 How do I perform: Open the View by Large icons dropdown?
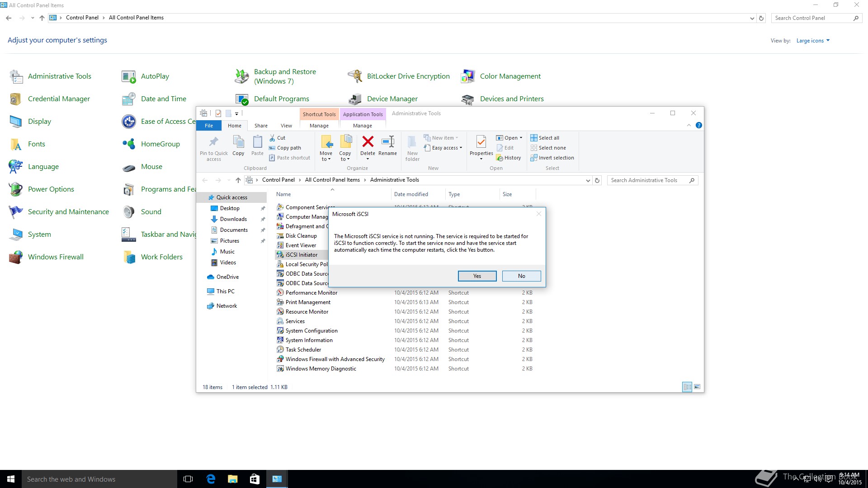(813, 41)
